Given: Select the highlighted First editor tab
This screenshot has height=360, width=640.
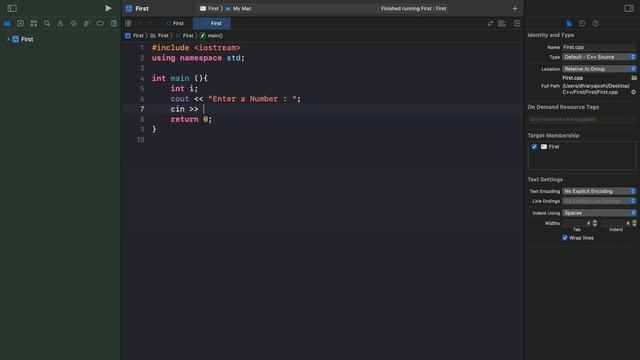Looking at the screenshot, I should click(x=212, y=24).
